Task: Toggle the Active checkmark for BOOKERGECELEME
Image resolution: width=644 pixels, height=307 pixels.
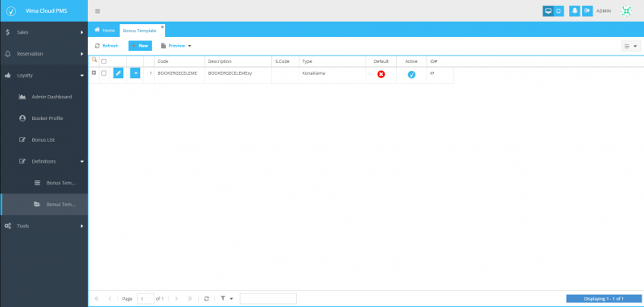Action: [x=411, y=75]
